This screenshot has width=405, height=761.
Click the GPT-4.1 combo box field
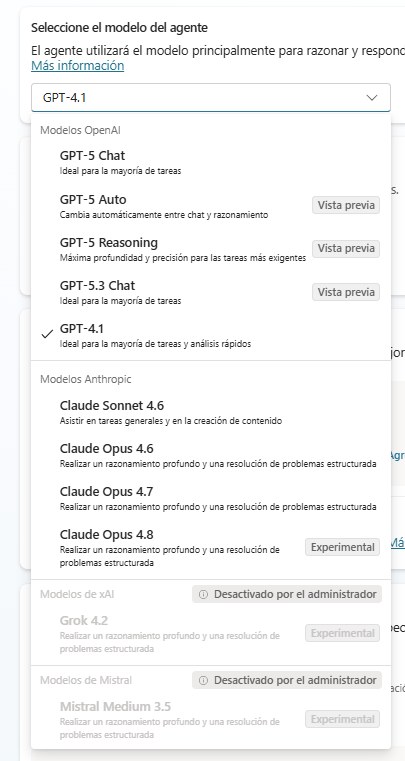[x=211, y=98]
